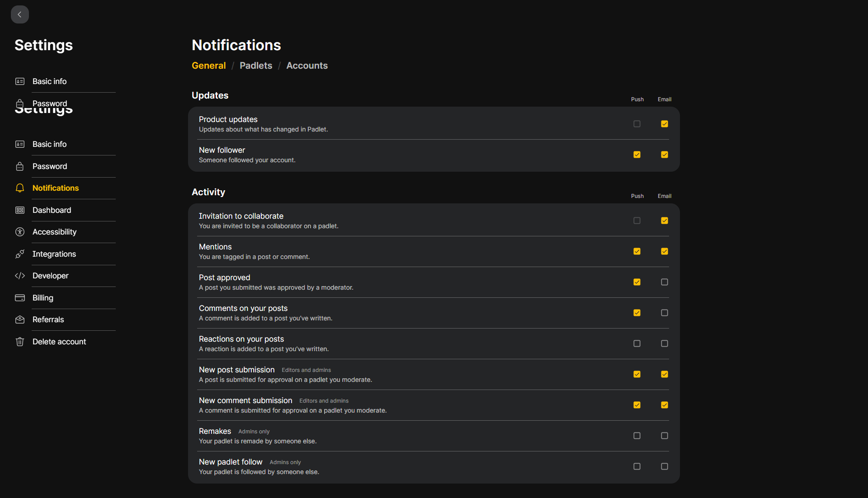
Task: Enable push for Reactions on your posts
Action: click(x=637, y=343)
